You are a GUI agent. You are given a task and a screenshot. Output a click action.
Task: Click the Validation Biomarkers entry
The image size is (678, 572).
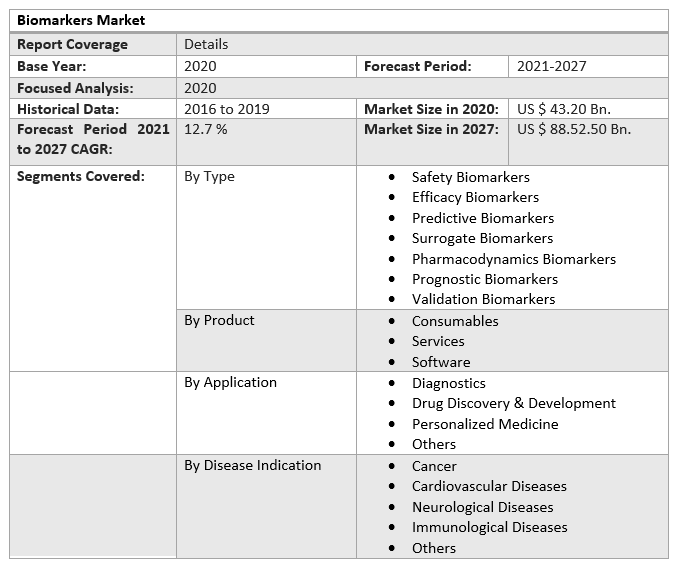(483, 299)
